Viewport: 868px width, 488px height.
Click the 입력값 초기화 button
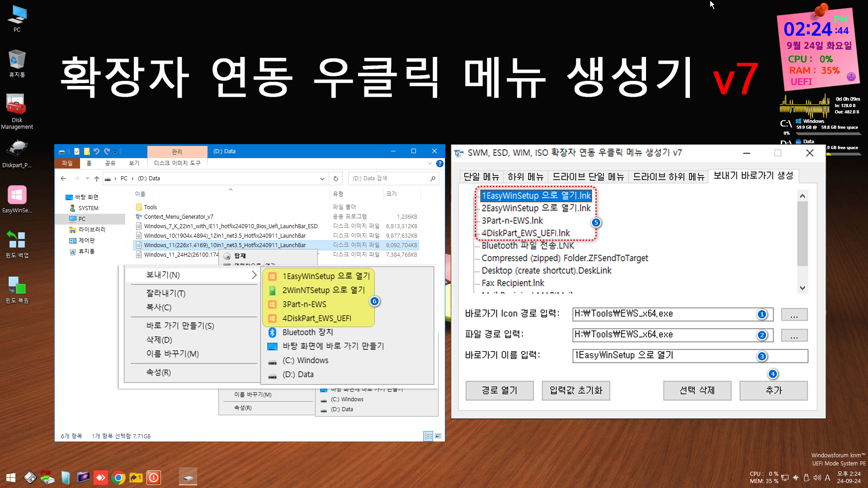(x=576, y=390)
